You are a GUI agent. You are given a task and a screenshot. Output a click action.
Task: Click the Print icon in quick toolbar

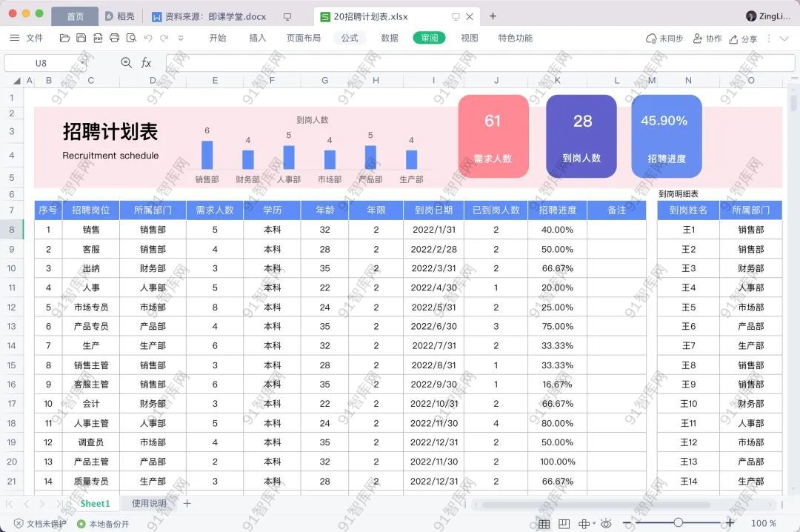115,38
